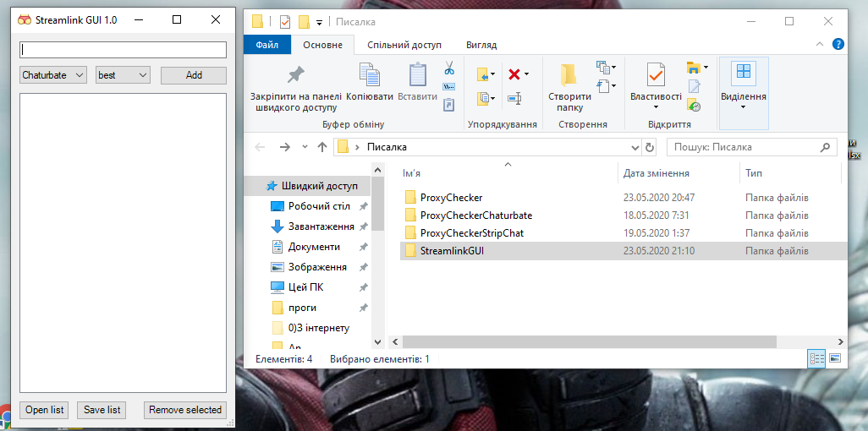Click the URL input field in Streamlink GUI
868x431 pixels.
(x=123, y=50)
